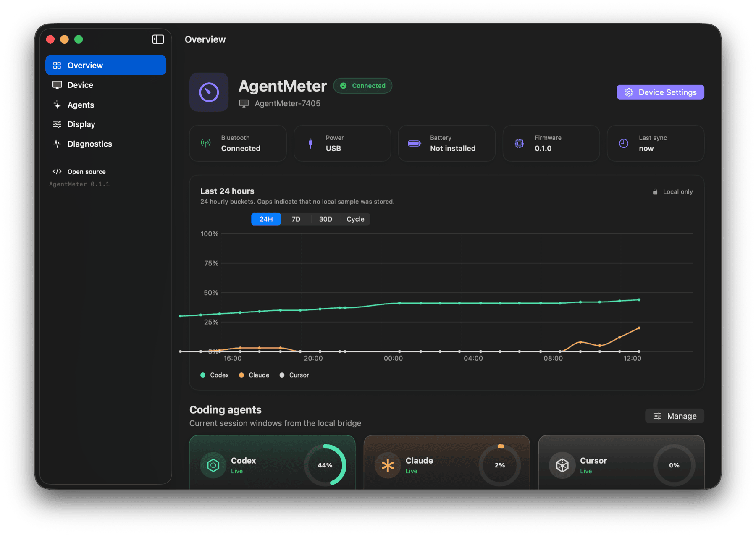756x535 pixels.
Task: Click the Overview page title
Action: coord(205,39)
